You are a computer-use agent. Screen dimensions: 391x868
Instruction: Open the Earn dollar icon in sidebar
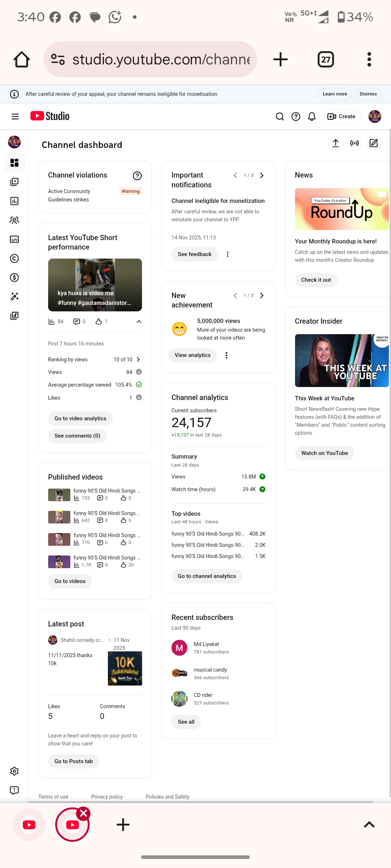tap(14, 277)
